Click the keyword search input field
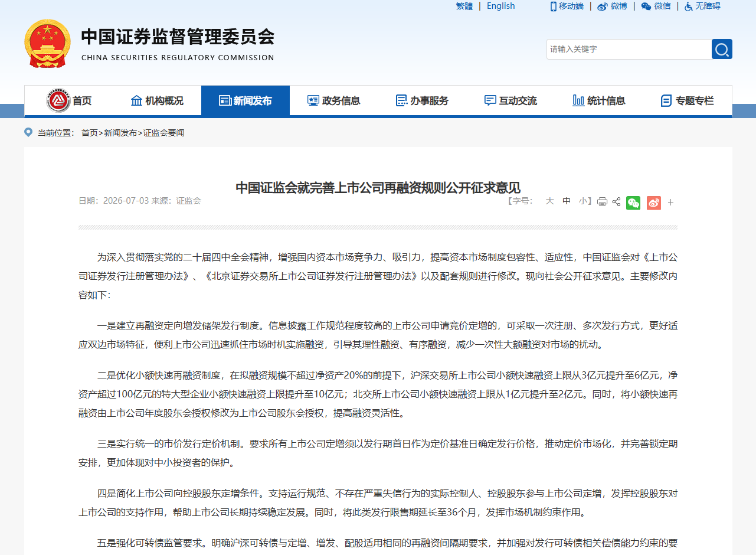Screen dimensions: 756x555 (x=629, y=49)
